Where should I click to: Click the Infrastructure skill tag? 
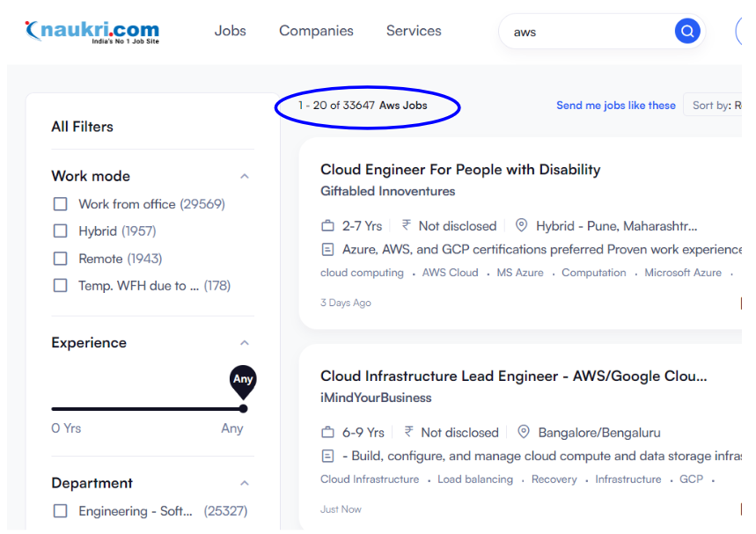click(628, 479)
